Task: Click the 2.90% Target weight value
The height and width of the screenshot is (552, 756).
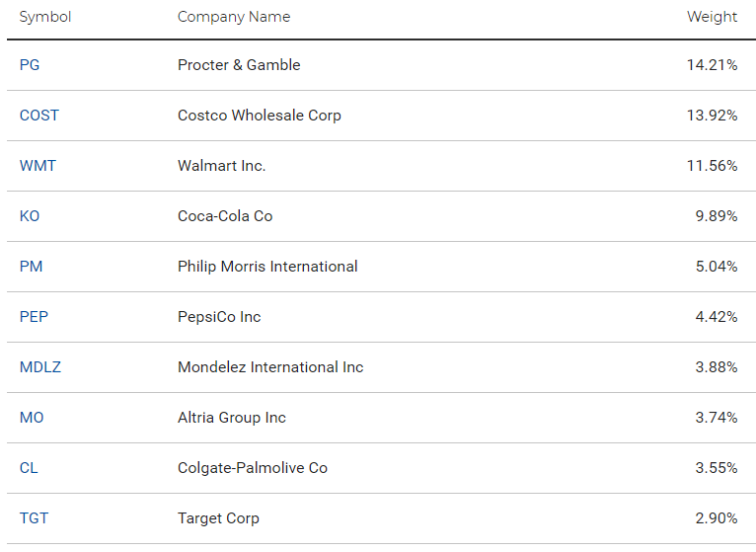Action: 717,518
